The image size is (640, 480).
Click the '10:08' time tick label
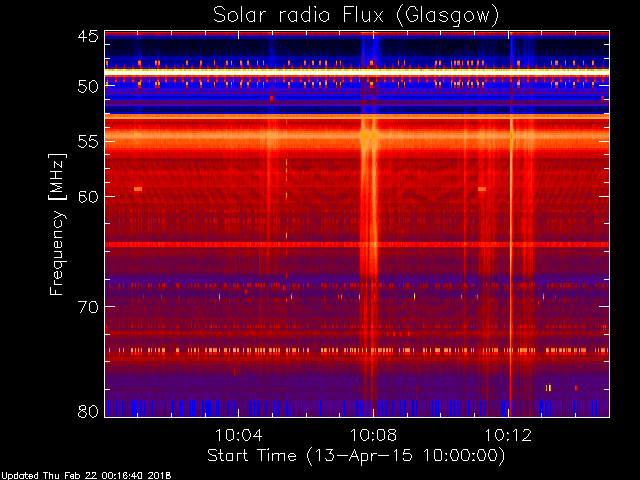373,435
